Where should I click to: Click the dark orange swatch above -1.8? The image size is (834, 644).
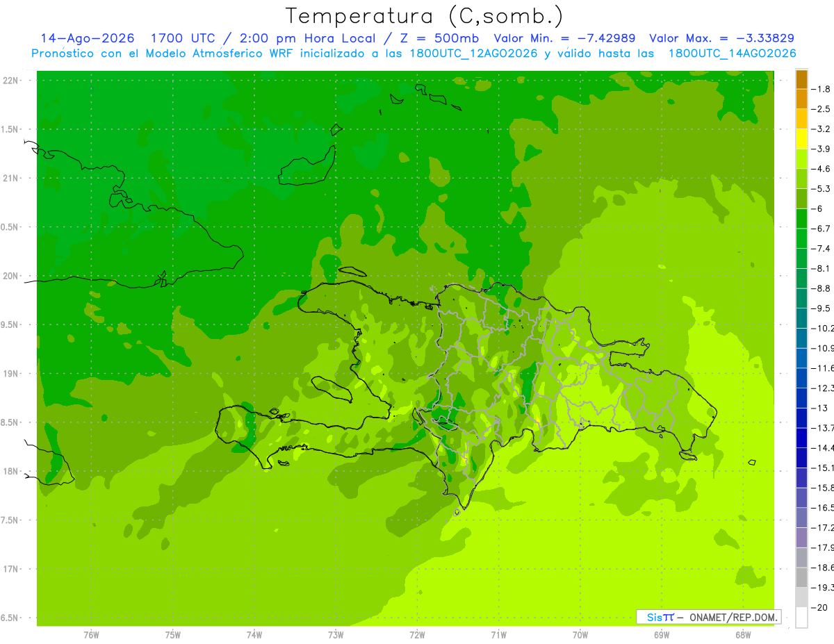click(x=801, y=79)
